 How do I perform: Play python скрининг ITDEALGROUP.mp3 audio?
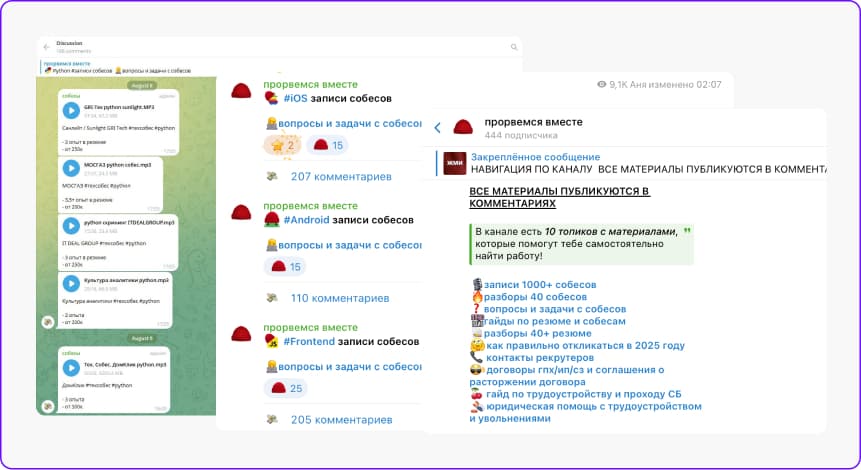(71, 226)
